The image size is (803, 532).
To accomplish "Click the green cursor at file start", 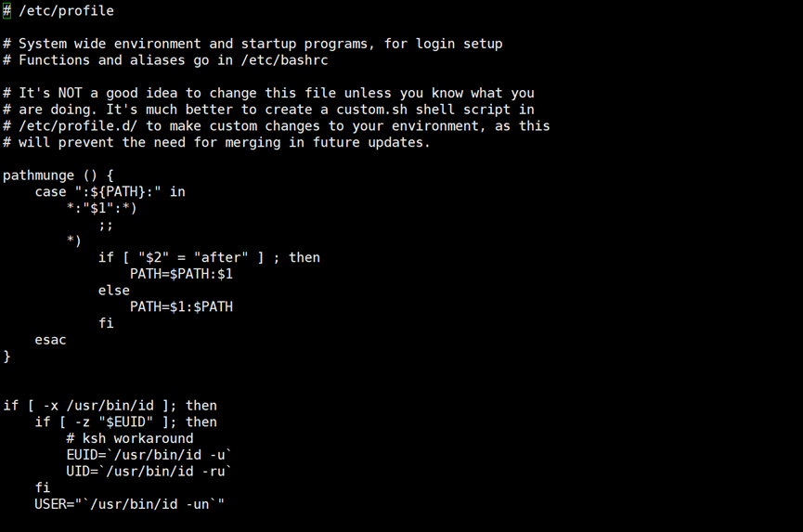I will point(6,11).
